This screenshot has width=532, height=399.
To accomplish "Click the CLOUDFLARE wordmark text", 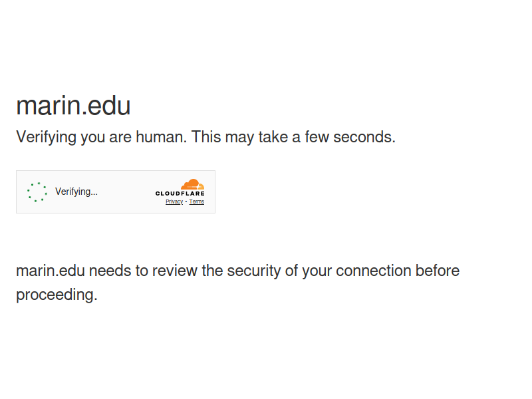I will pyautogui.click(x=180, y=194).
